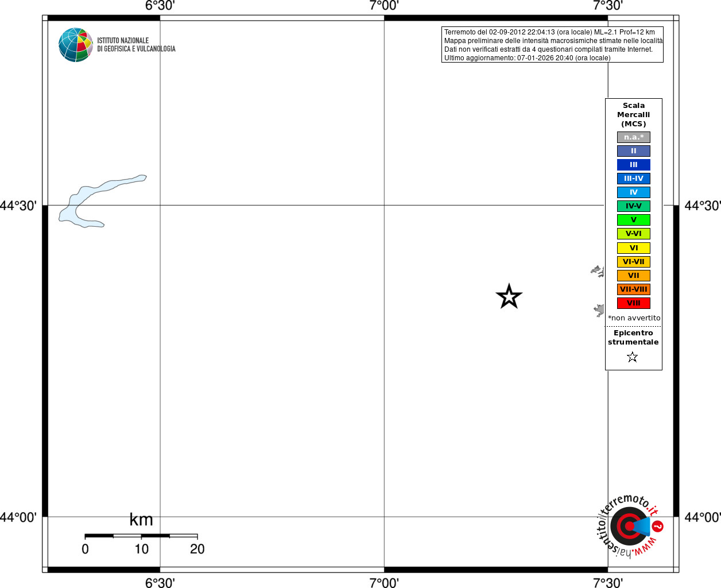Click the legend epicenter star symbol

(x=633, y=357)
